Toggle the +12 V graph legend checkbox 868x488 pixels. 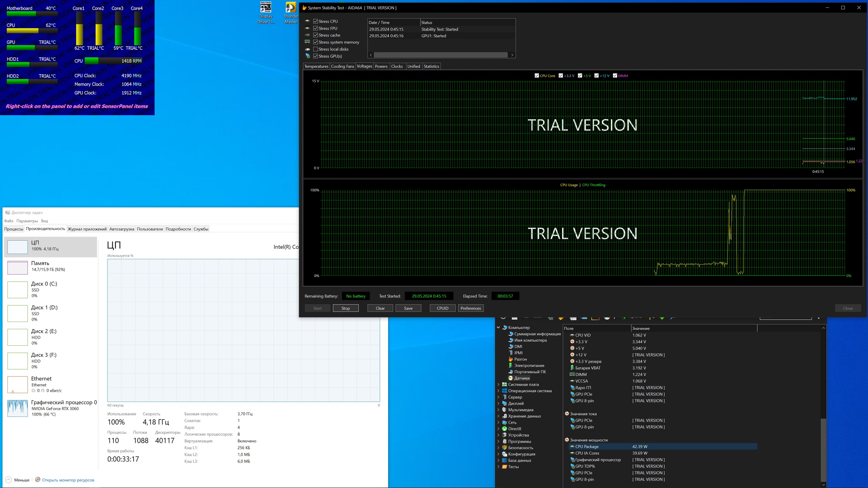596,76
